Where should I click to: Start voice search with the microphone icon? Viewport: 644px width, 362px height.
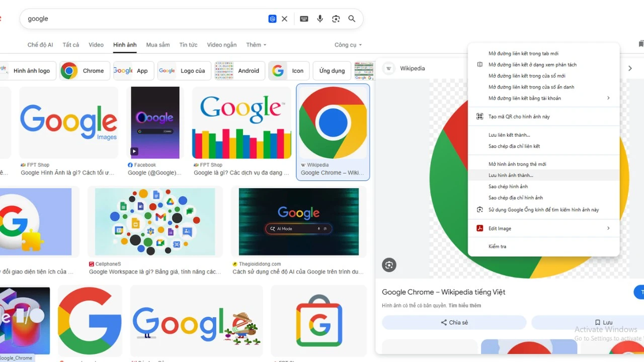(320, 19)
